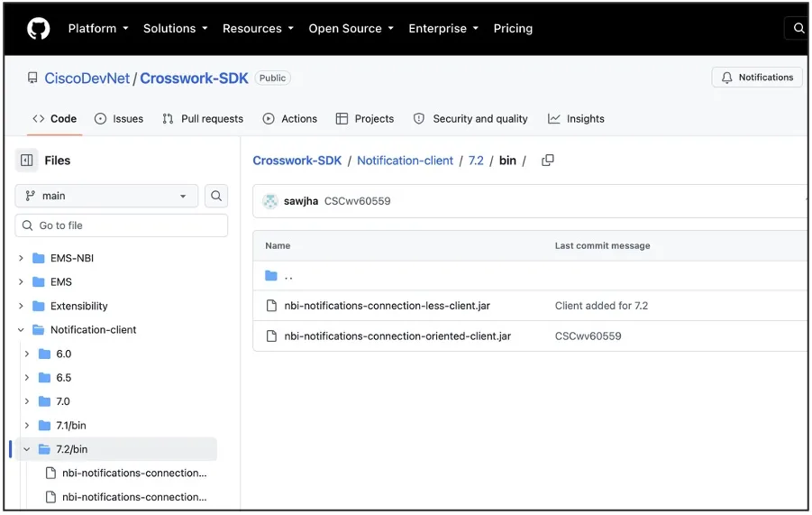Open nbi-notifications-connection-oriented-client.jar file
The width and height of the screenshot is (812, 515).
pyautogui.click(x=397, y=336)
